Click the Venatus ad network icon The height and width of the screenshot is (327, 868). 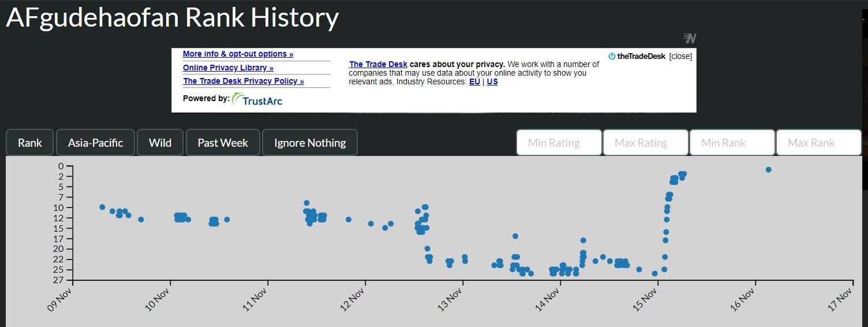point(690,38)
